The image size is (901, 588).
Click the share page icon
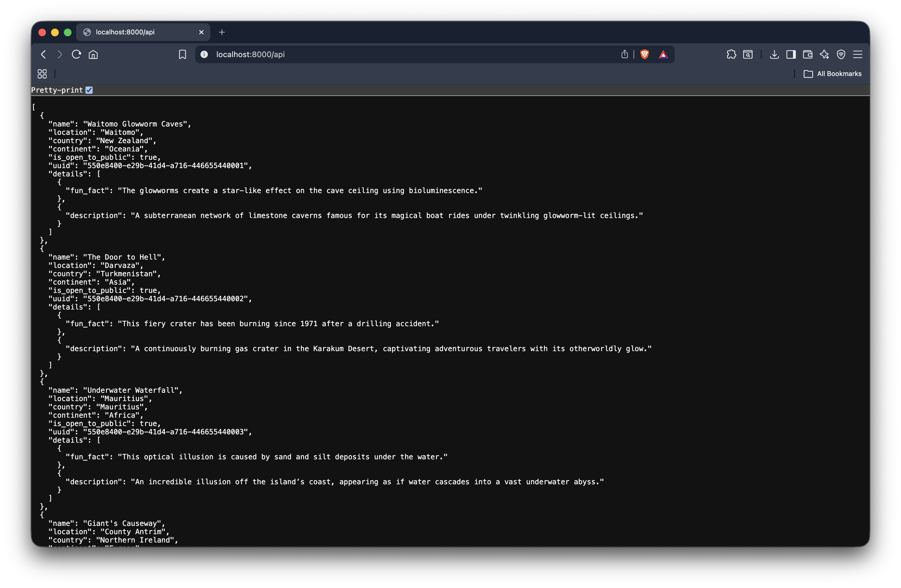tap(624, 55)
